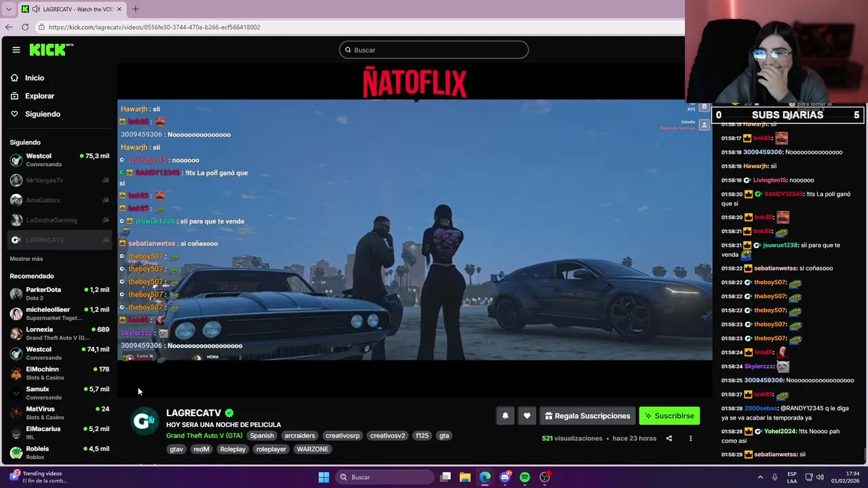The height and width of the screenshot is (488, 868).
Task: Open Samulx recommended channel
Action: (x=60, y=392)
